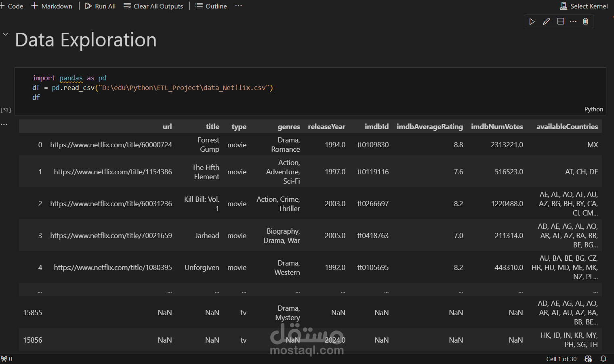This screenshot has height=364, width=614.
Task: Click the Forrest Gump title cell
Action: (208, 144)
